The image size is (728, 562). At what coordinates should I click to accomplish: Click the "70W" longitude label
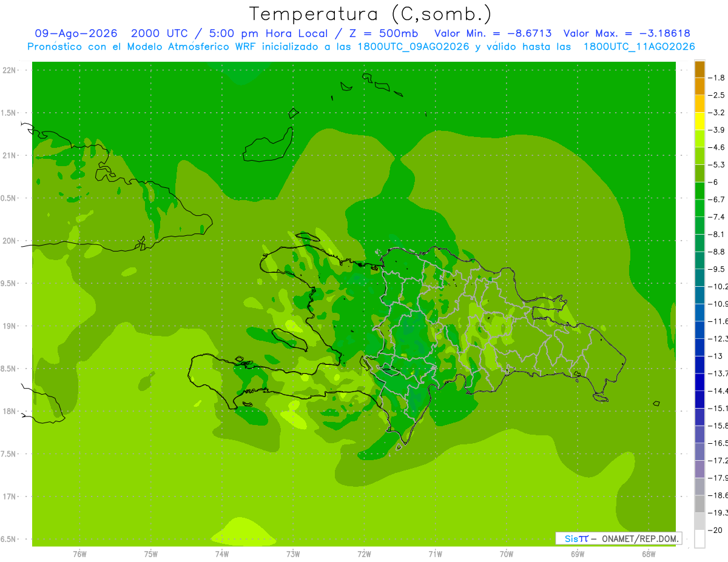point(507,554)
